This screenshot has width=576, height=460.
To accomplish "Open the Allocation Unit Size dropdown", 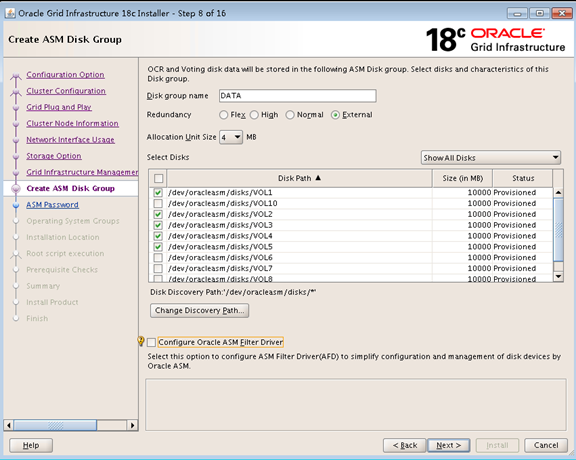I will (x=231, y=137).
